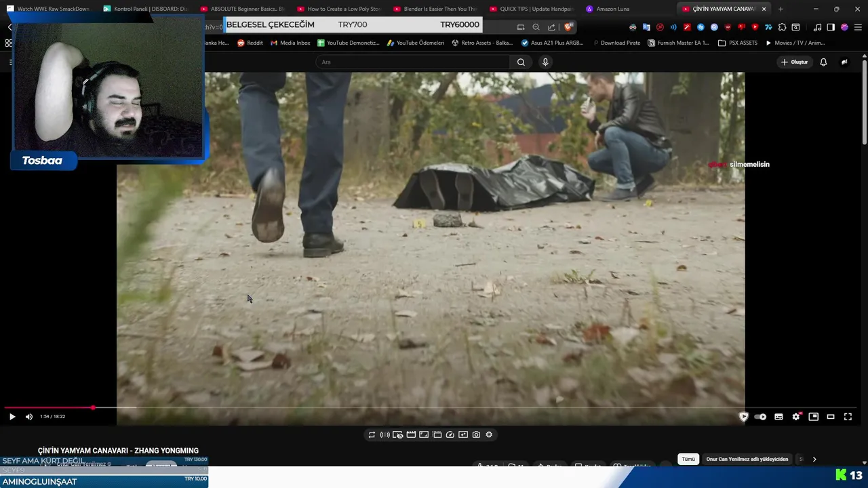This screenshot has width=868, height=488.
Task: Toggle loop button in enhancer toolbar
Action: pos(372,434)
